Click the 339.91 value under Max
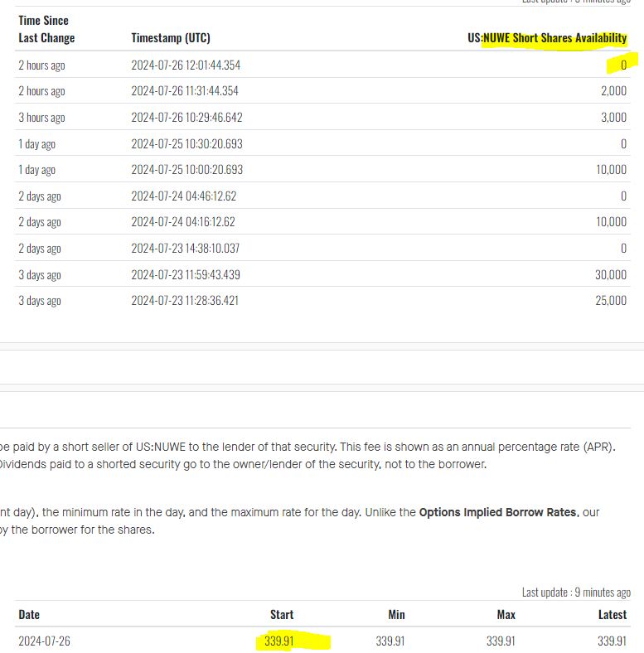Screen dimensions: 644x653 [x=501, y=641]
